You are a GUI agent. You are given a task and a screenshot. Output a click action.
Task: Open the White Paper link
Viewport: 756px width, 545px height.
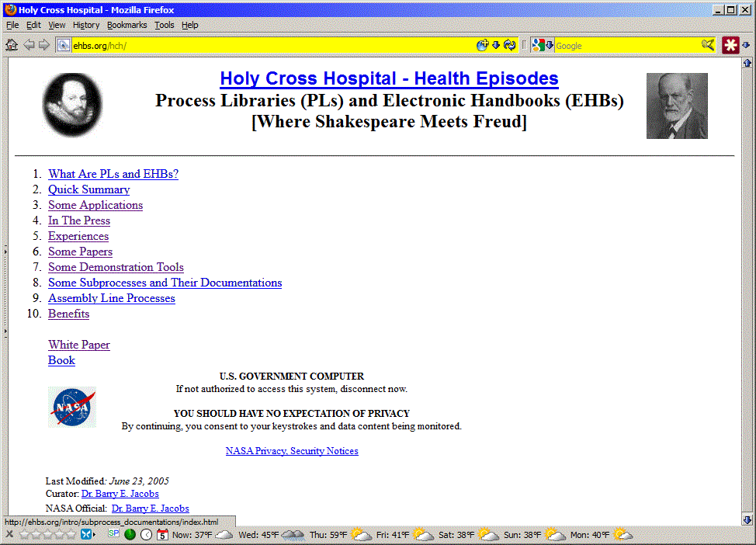pyautogui.click(x=79, y=345)
